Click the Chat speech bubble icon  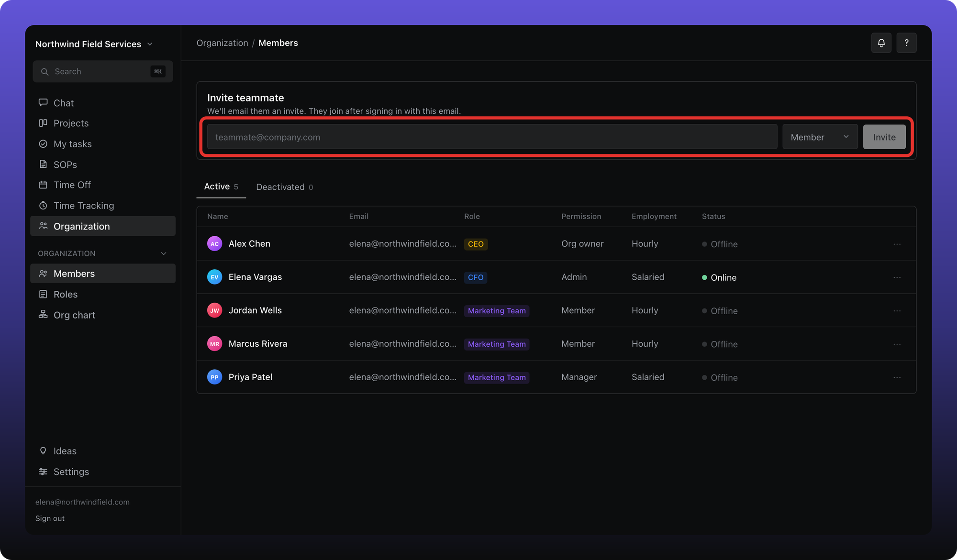tap(43, 102)
